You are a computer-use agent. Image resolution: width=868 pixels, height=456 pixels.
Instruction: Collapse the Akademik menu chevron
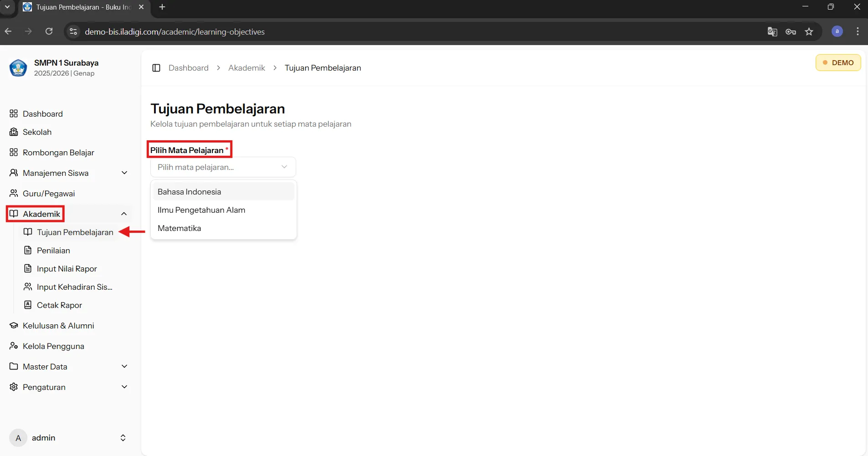tap(124, 214)
